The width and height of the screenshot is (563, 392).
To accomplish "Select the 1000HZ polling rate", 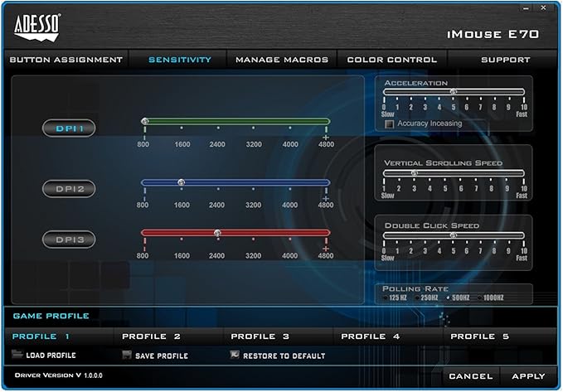I will (479, 298).
